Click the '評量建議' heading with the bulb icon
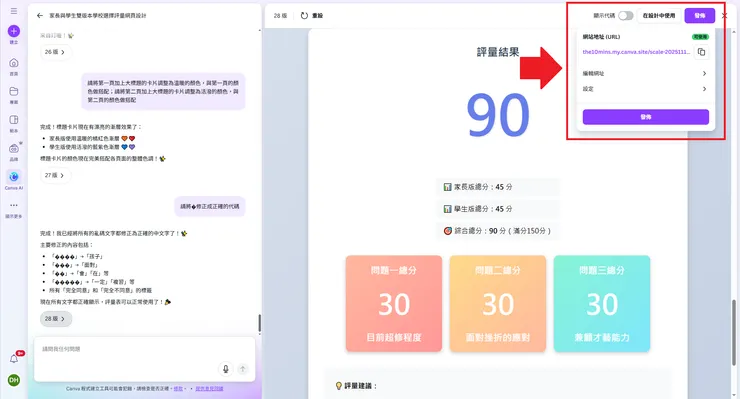Viewport: 740px width, 399px height. click(355, 386)
